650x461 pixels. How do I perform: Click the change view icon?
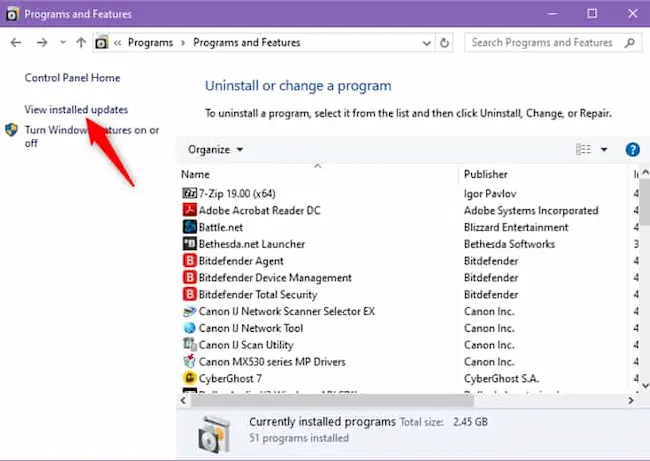pos(583,149)
